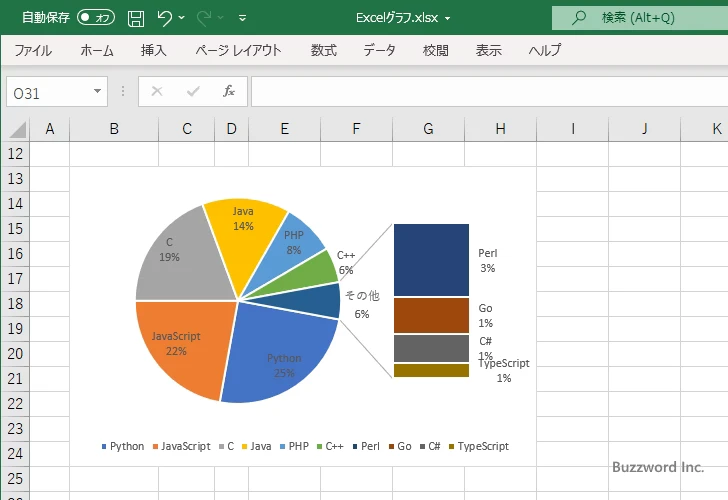The height and width of the screenshot is (500, 728).
Task: Open the データ tab
Action: pyautogui.click(x=379, y=50)
